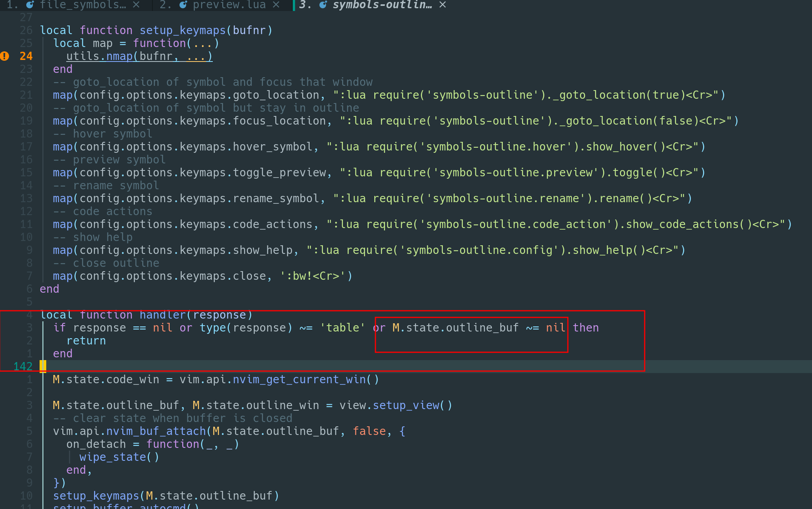This screenshot has height=509, width=812.
Task: Click the wipe_state() call
Action: (x=119, y=457)
